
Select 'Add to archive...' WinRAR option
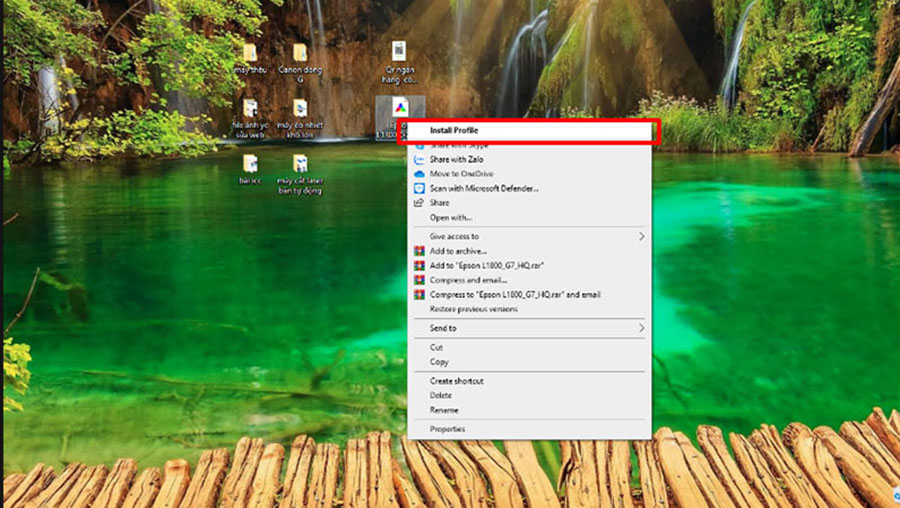(x=458, y=251)
